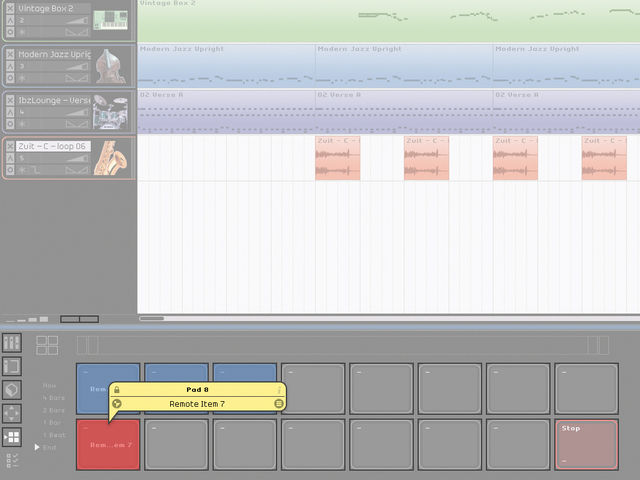Arm record on Modern Jazz Upright track
The width and height of the screenshot is (640, 480).
[10, 78]
